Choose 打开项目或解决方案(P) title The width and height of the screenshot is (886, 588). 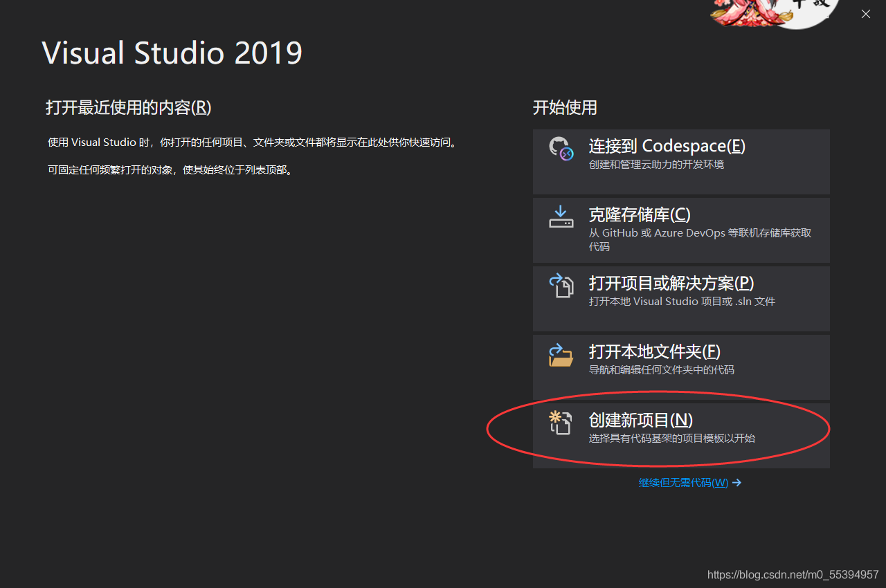tap(671, 283)
